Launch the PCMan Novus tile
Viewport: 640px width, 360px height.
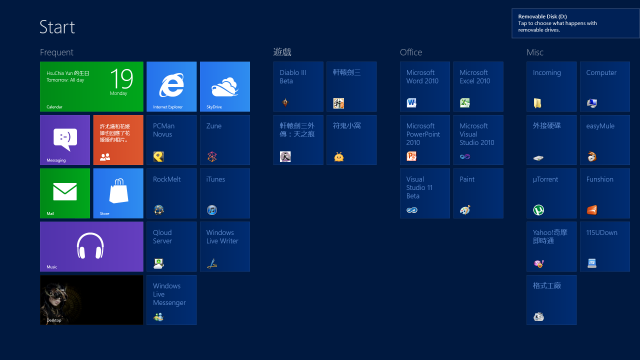click(x=171, y=140)
